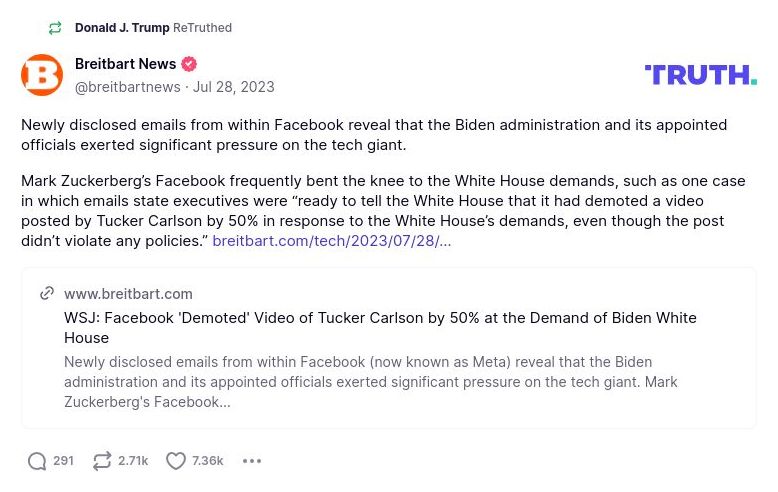Click the reply speech bubble icon
The image size is (778, 492).
(37, 461)
